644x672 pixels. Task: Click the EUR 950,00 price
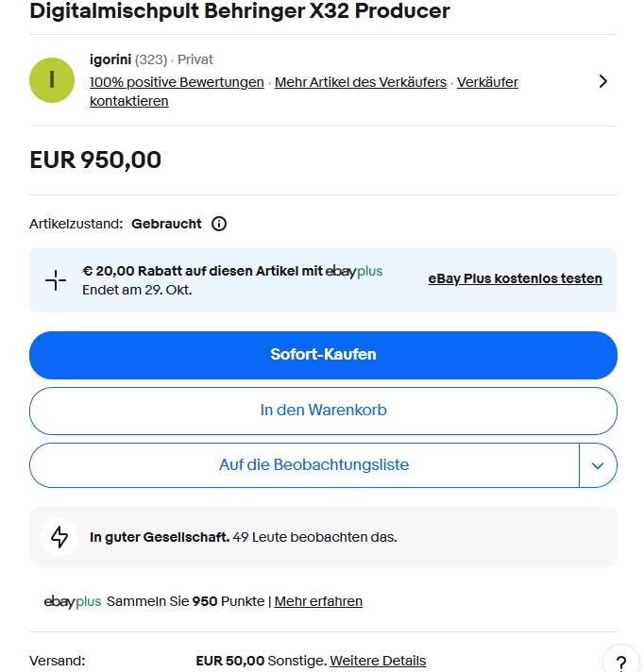pos(95,160)
